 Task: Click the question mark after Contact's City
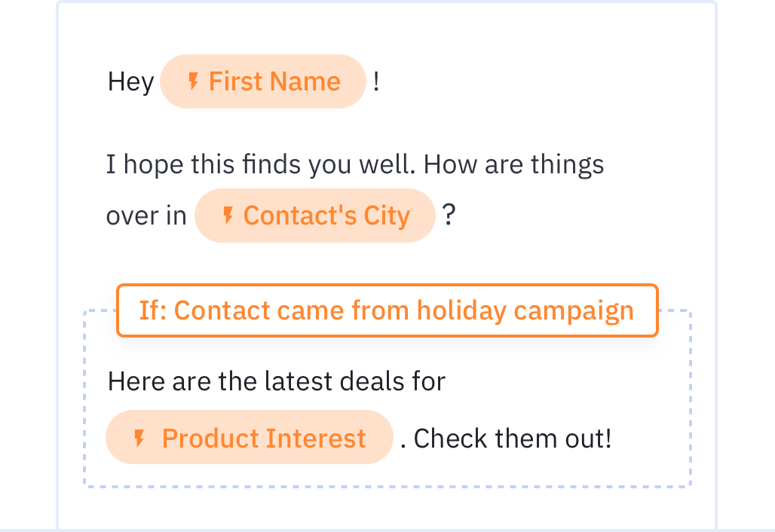pos(449,215)
